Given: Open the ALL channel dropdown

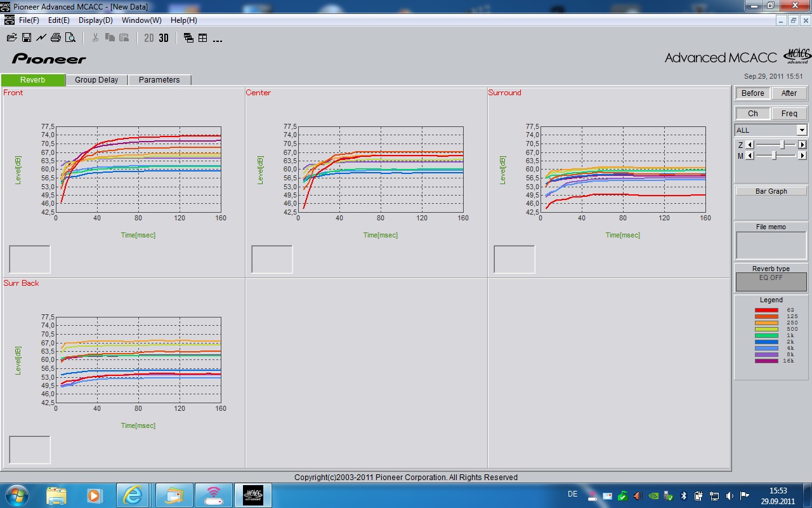Looking at the screenshot, I should (802, 130).
